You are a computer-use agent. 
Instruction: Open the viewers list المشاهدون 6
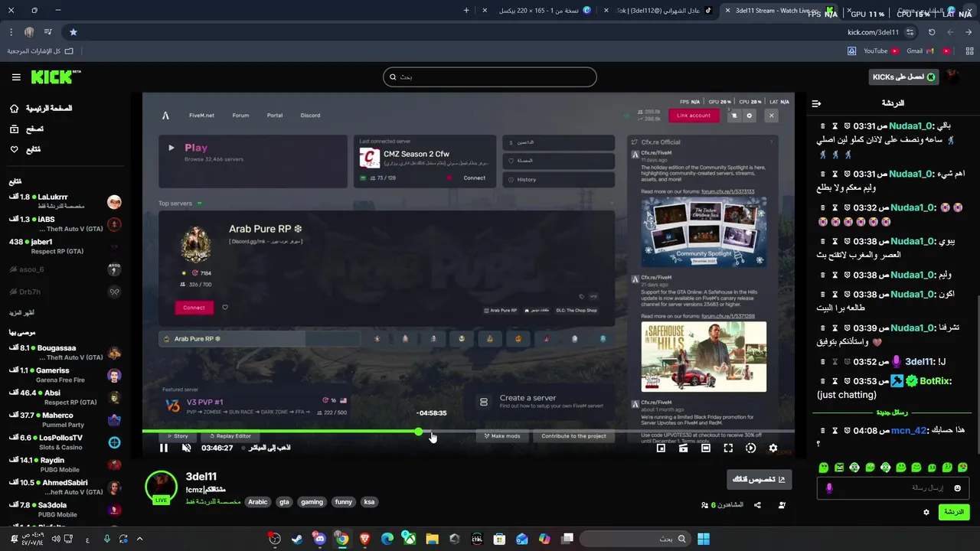coord(722,505)
